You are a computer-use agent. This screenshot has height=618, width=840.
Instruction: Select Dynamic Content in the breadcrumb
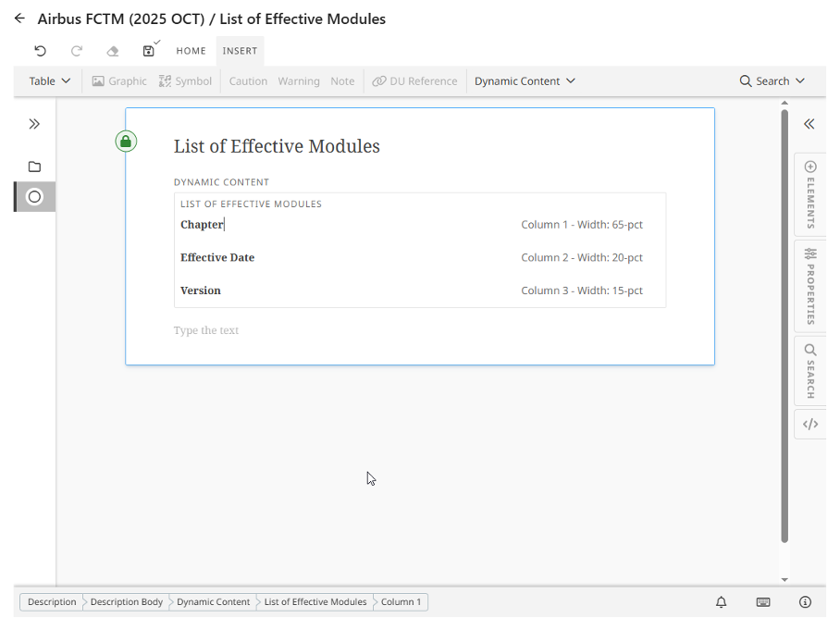click(x=213, y=602)
